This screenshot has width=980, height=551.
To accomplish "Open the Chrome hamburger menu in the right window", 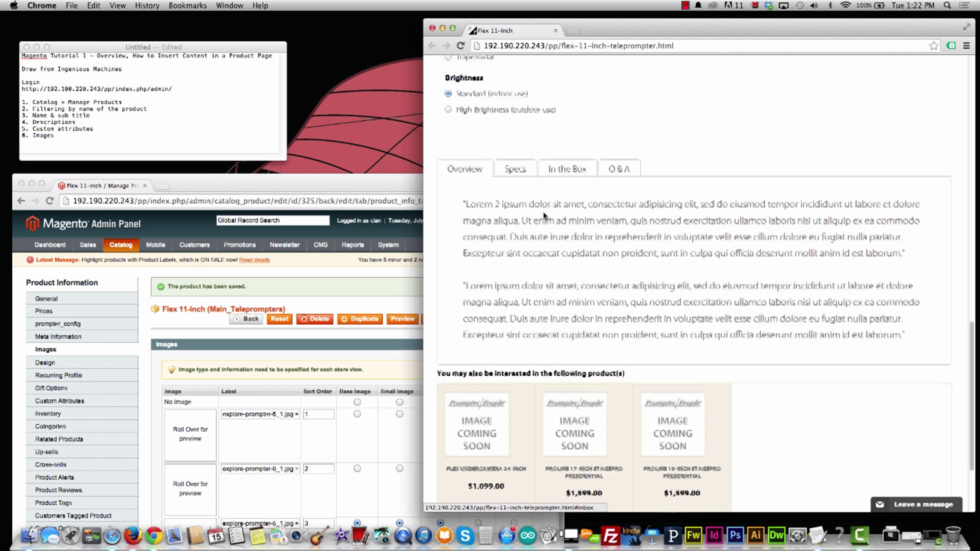I will pyautogui.click(x=966, y=46).
